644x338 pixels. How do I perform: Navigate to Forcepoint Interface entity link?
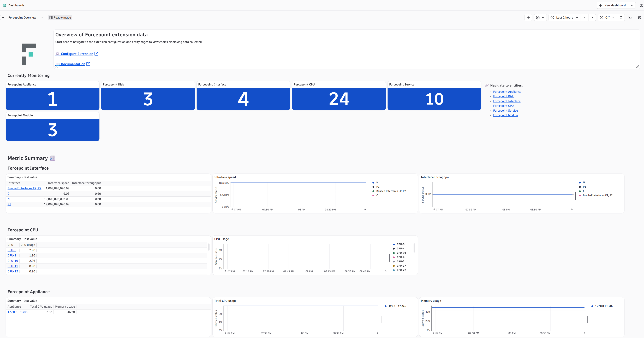[x=507, y=101]
